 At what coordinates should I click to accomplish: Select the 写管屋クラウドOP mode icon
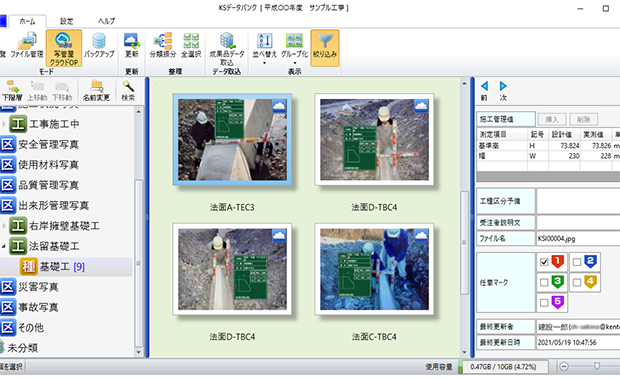(x=64, y=48)
